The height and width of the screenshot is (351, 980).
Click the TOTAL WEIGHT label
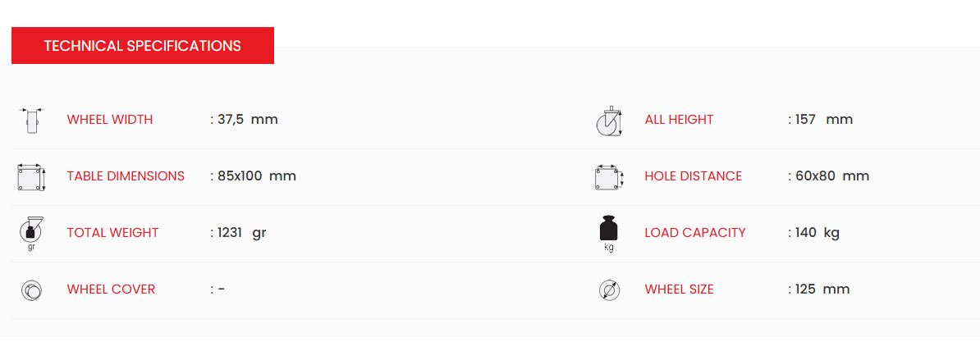[112, 233]
